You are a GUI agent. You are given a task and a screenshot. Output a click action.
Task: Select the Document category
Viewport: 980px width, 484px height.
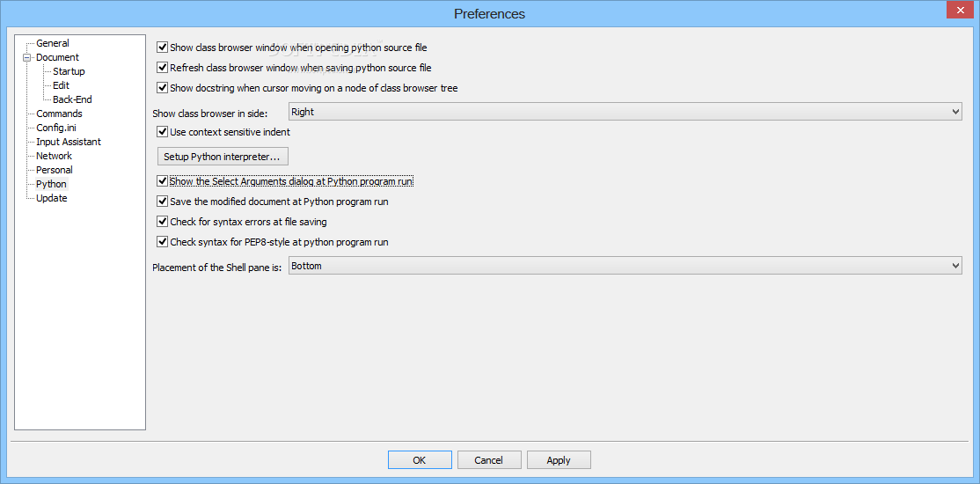point(57,57)
